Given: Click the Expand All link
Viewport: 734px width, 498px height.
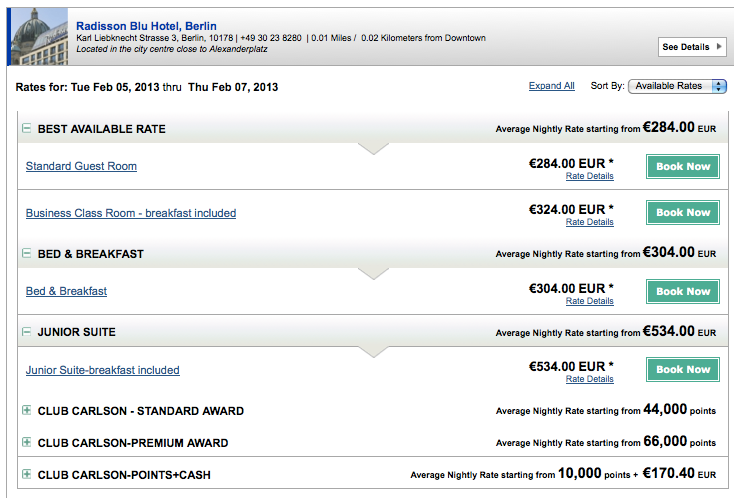Looking at the screenshot, I should click(x=551, y=86).
